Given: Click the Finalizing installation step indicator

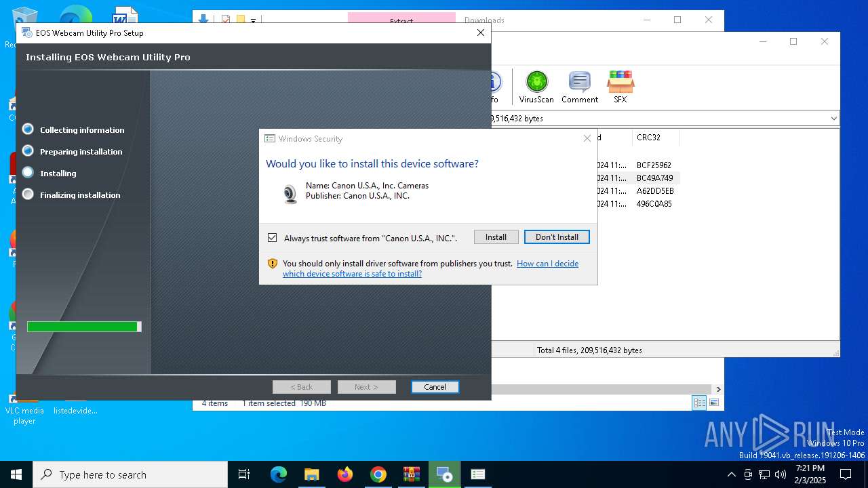Looking at the screenshot, I should [28, 194].
